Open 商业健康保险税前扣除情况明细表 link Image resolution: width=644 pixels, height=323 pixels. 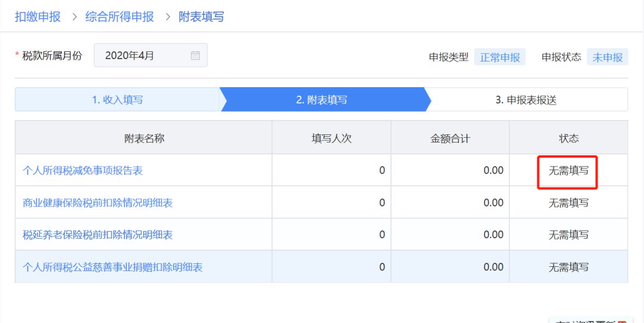98,203
